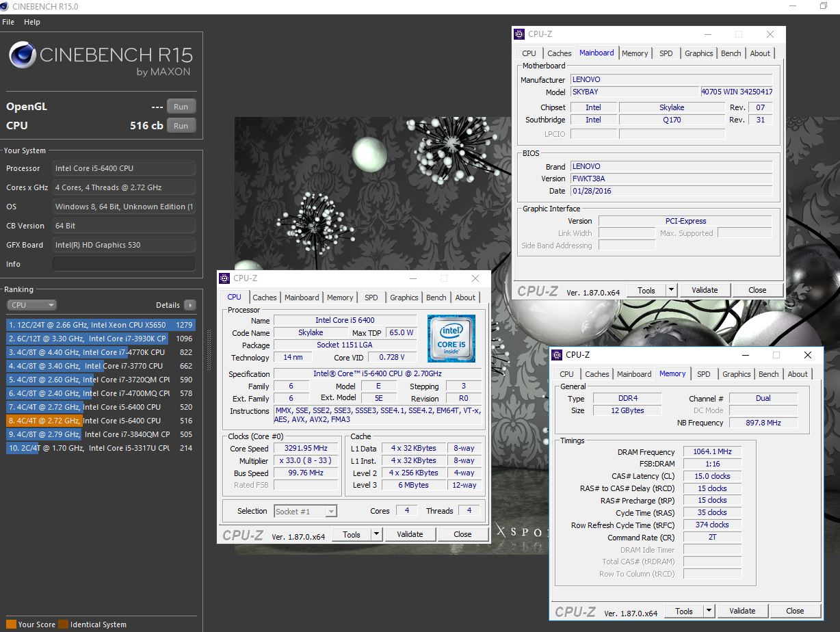Switch to Caches tab in CPU-Z Mainboard window

point(560,53)
